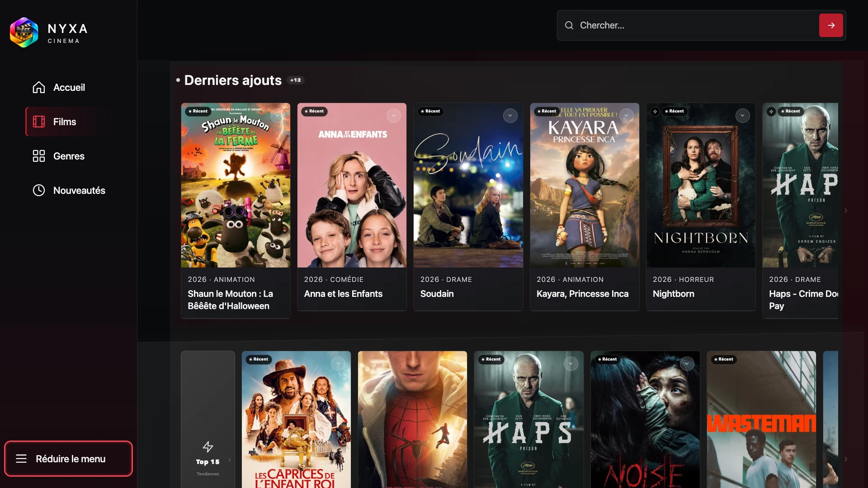Click Kayara, Princesse Inca title

point(582,294)
